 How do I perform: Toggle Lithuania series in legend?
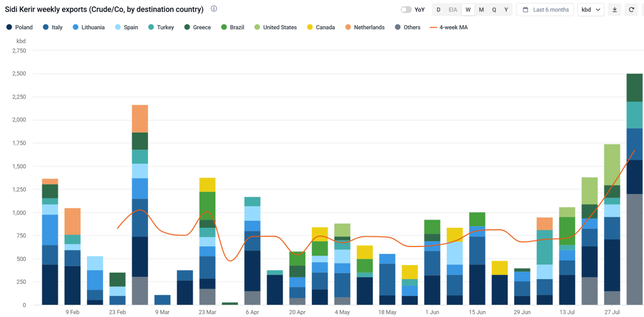(x=88, y=27)
